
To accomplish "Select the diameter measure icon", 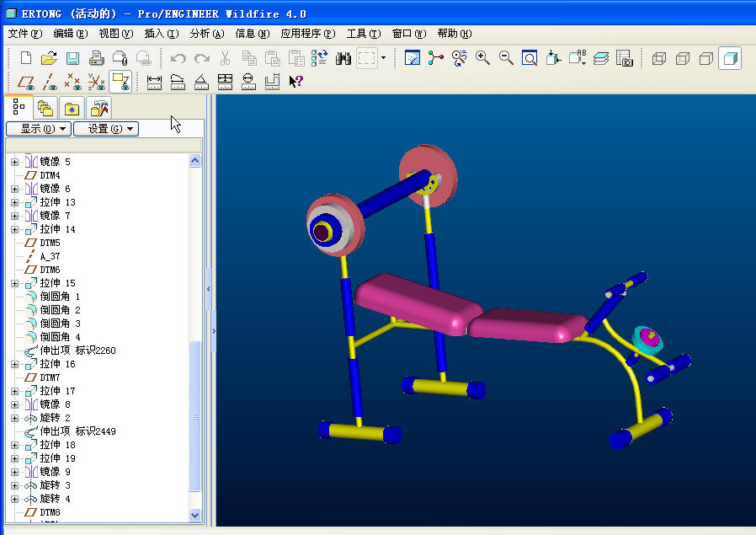I will (248, 82).
